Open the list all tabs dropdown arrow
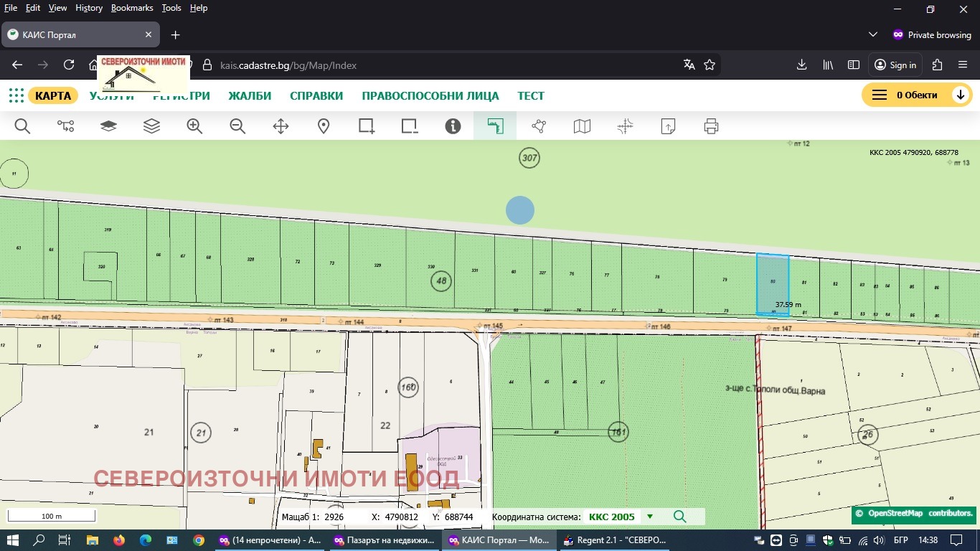The height and width of the screenshot is (551, 980). (872, 34)
